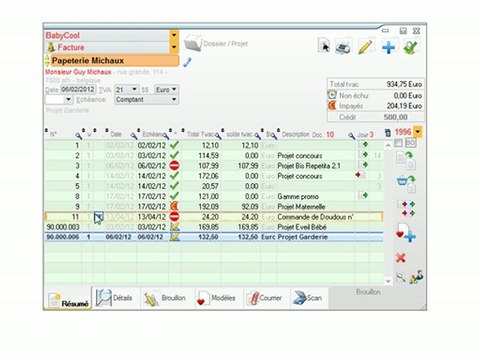Click the Non échu clock icon
This screenshot has height=360, width=480.
(x=332, y=95)
